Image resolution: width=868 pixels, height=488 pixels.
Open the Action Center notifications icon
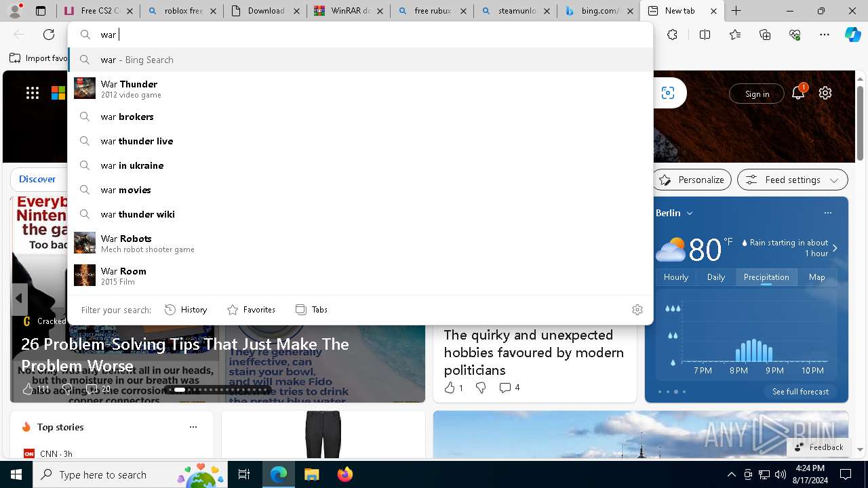coord(846,474)
